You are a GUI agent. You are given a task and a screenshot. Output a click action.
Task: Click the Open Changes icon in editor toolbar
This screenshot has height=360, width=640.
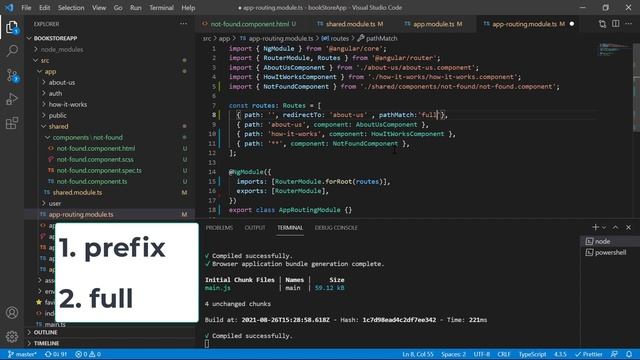(x=602, y=24)
